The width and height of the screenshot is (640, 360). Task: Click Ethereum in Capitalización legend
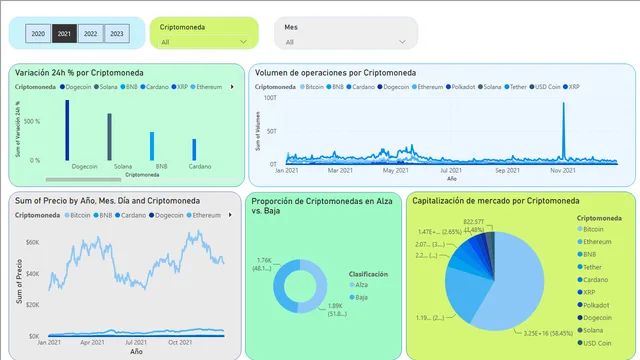click(594, 242)
